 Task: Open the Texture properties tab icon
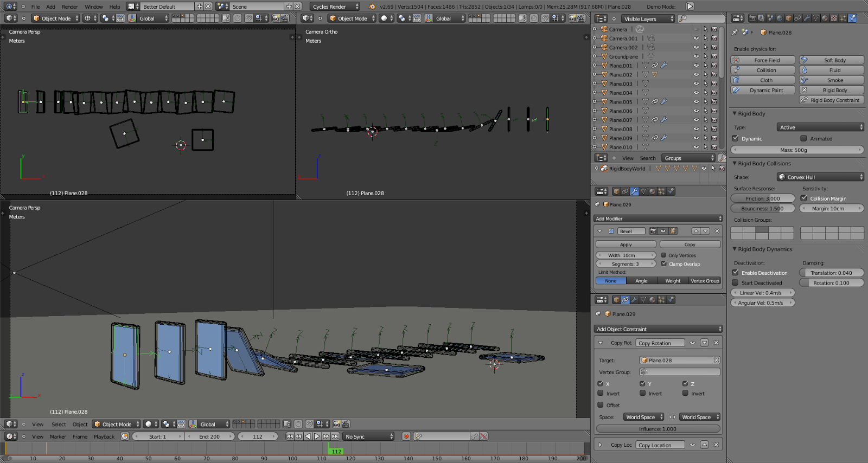[x=834, y=18]
